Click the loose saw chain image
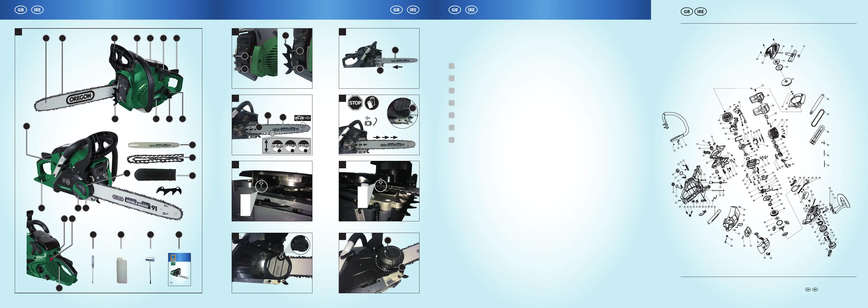Image resolution: width=868 pixels, height=308 pixels. click(x=155, y=158)
